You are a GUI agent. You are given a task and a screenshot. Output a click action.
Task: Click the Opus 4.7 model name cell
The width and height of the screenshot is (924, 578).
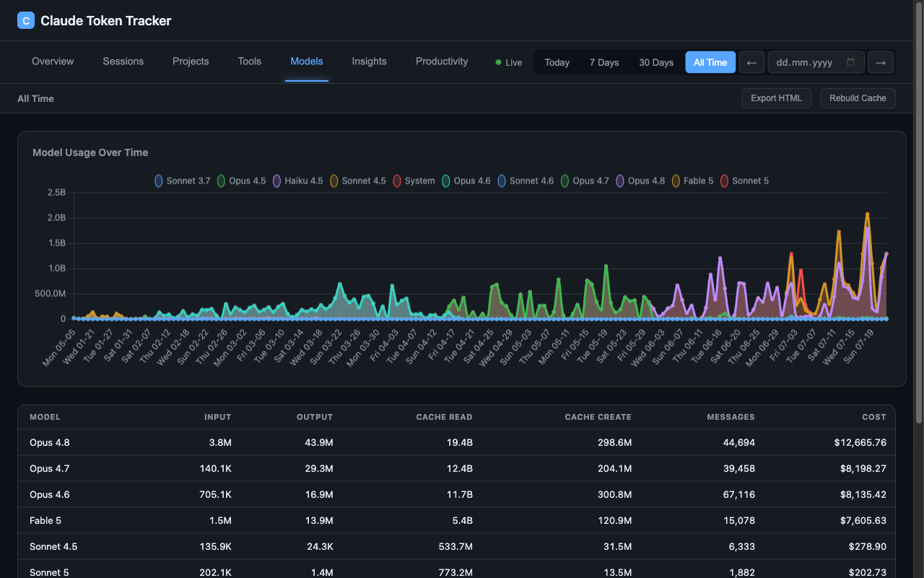[x=50, y=468]
